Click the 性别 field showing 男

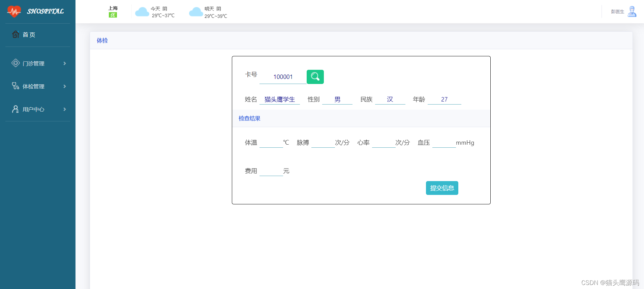tap(337, 99)
